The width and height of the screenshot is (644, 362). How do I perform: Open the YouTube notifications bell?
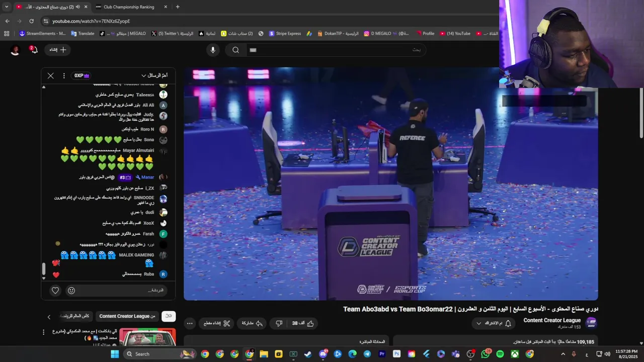point(33,49)
